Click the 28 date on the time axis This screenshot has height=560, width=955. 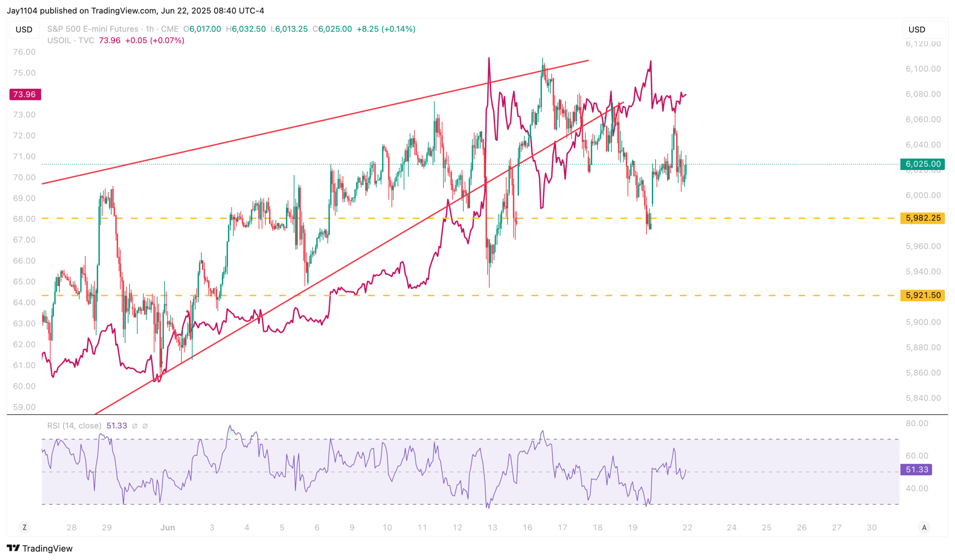(x=72, y=528)
